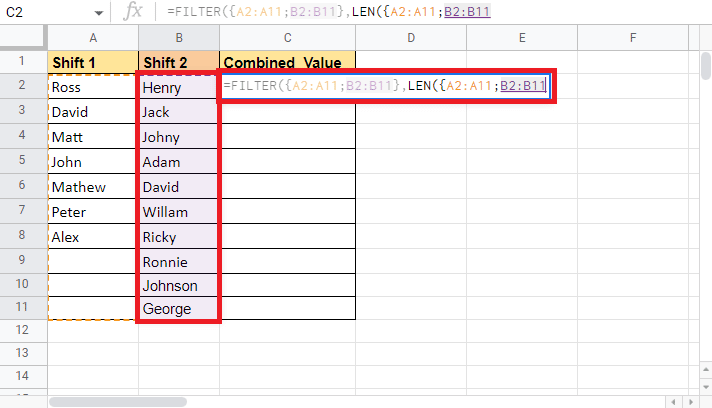712x408 pixels.
Task: Select the David cell in Shift 2 column
Action: tap(179, 187)
